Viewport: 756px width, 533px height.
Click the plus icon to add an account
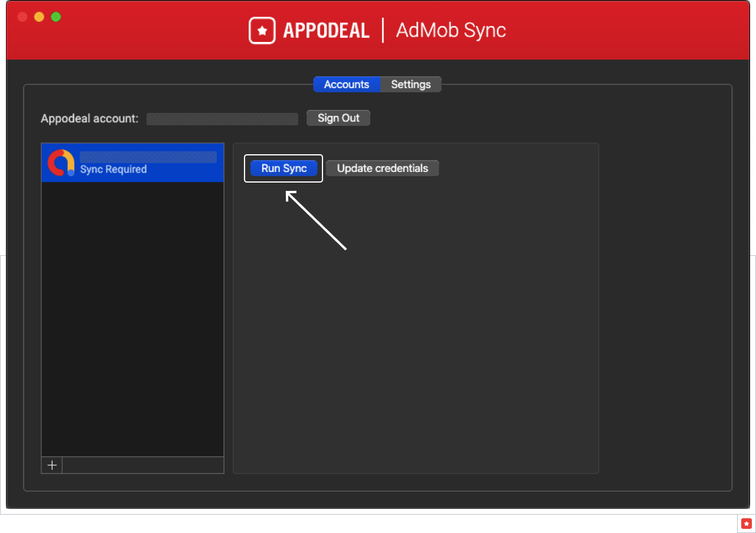(51, 465)
